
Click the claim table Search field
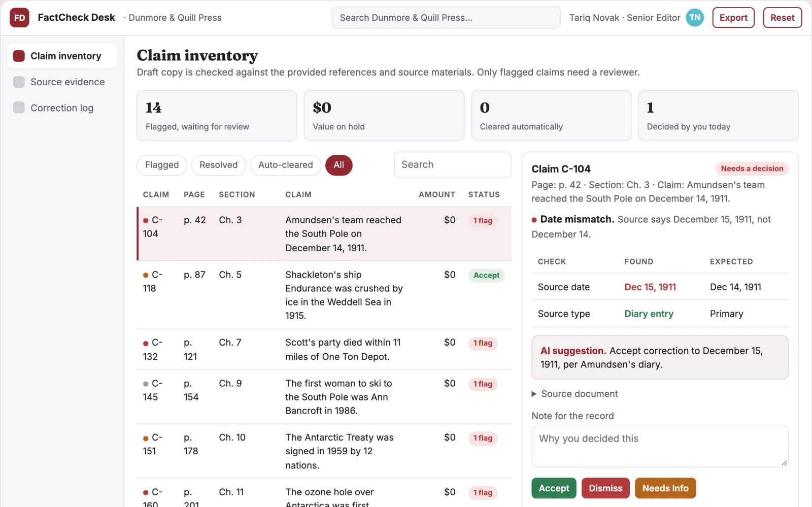[452, 165]
